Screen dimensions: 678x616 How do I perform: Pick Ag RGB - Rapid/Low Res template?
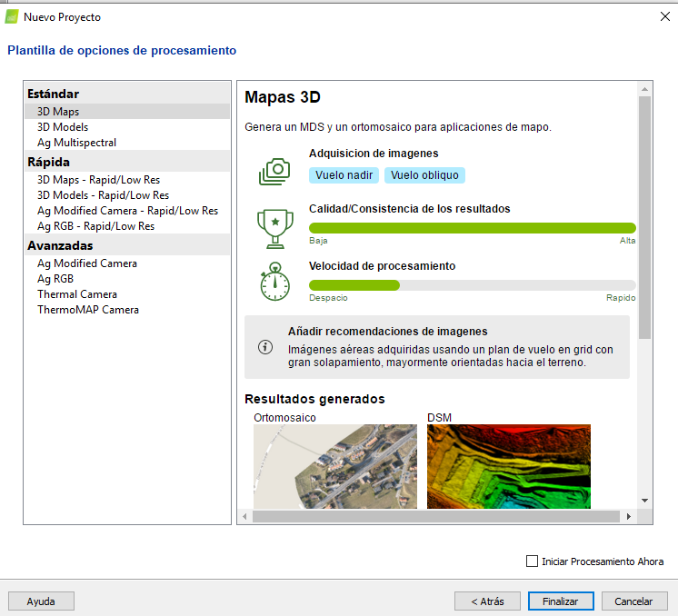[x=127, y=226]
